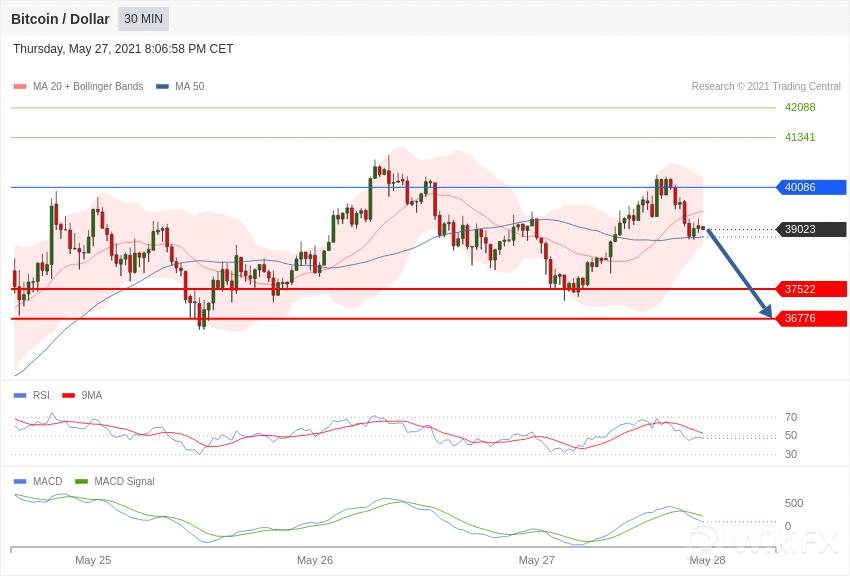Click the green MACD Signal legend marker
Image resolution: width=850 pixels, height=576 pixels.
81,481
